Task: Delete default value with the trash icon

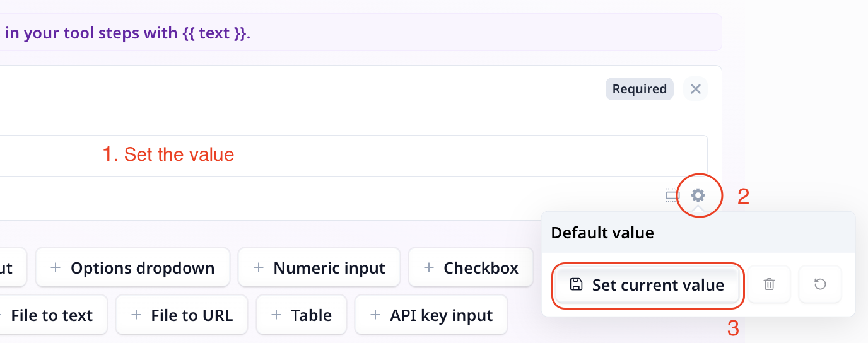Action: click(769, 285)
